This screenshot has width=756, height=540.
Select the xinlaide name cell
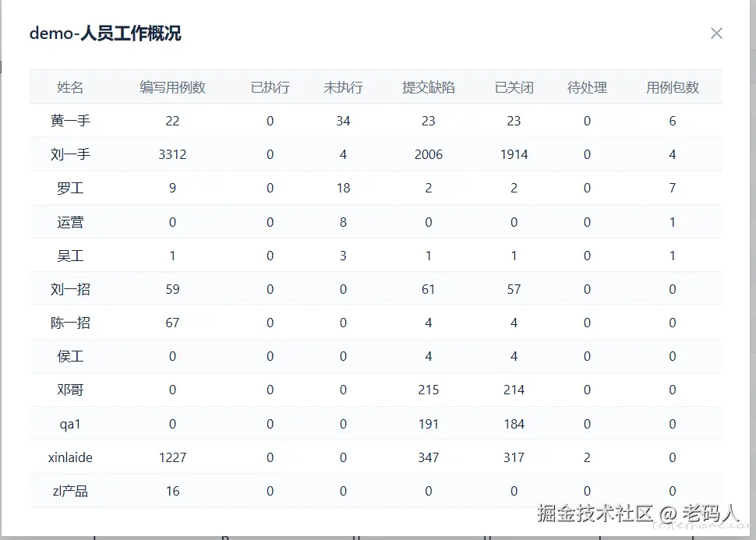pyautogui.click(x=70, y=457)
